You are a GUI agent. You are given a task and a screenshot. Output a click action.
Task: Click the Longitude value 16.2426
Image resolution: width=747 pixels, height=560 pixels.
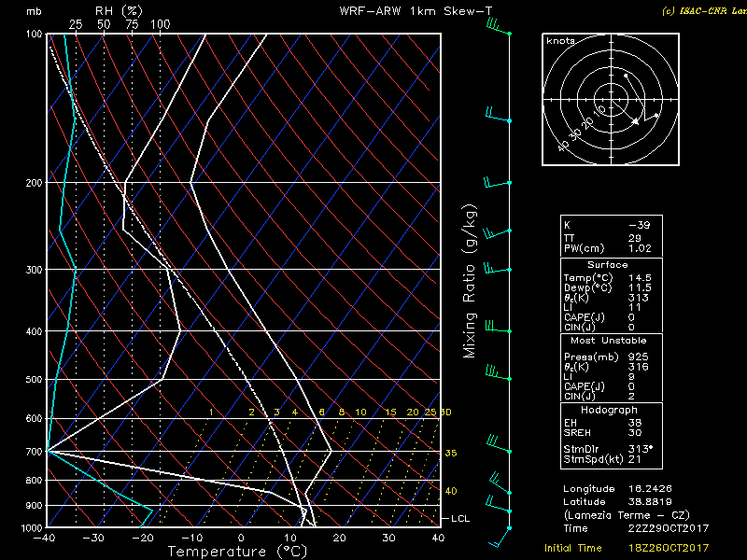click(650, 488)
